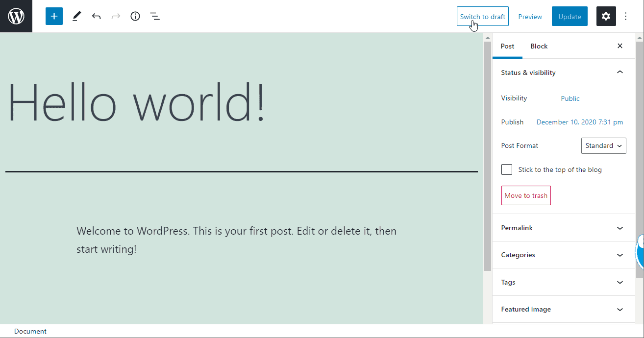Open the post Preview
The height and width of the screenshot is (338, 644).
click(x=530, y=16)
